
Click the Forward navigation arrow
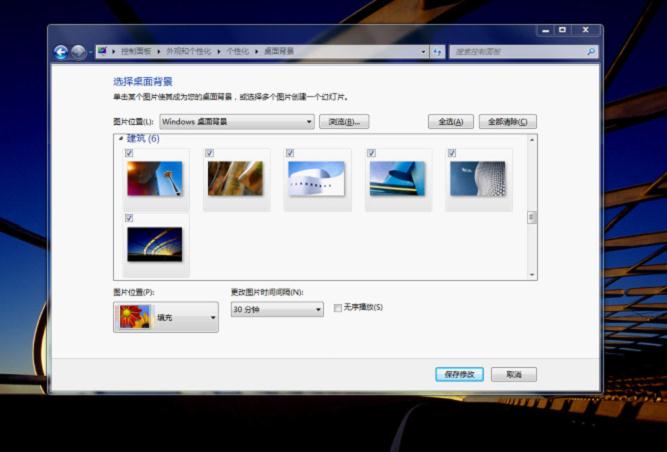click(x=78, y=52)
